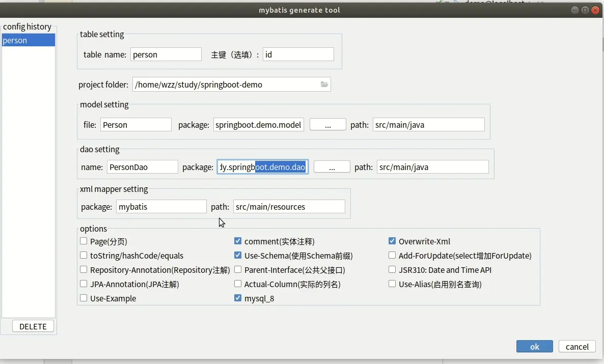The image size is (604, 364).
Task: Click DELETE under config history
Action: pyautogui.click(x=33, y=326)
